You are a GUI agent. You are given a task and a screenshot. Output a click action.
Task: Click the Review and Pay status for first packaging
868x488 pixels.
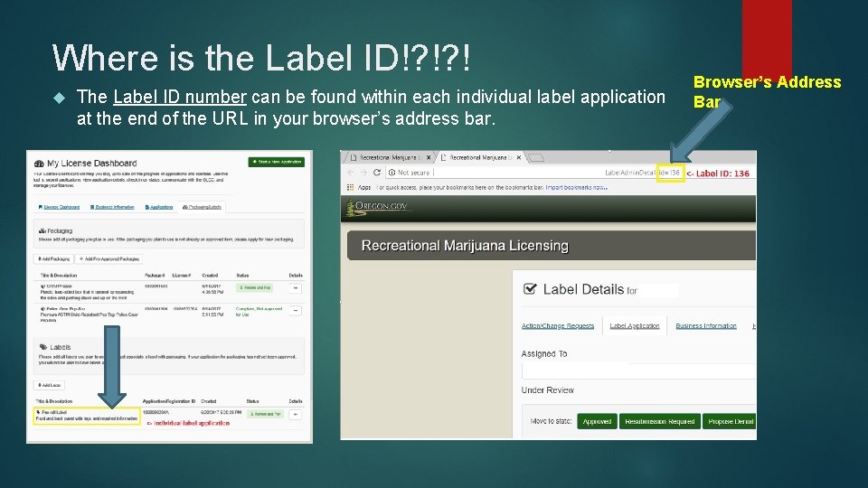point(255,287)
